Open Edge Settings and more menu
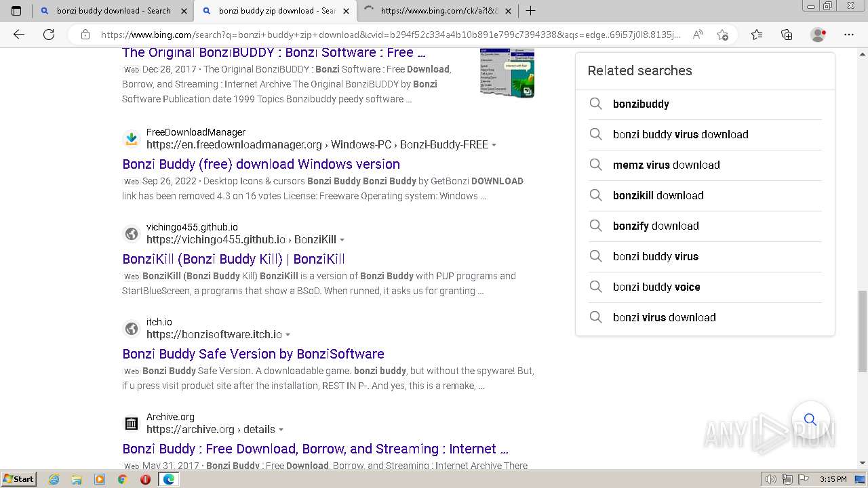868x488 pixels. pos(849,35)
